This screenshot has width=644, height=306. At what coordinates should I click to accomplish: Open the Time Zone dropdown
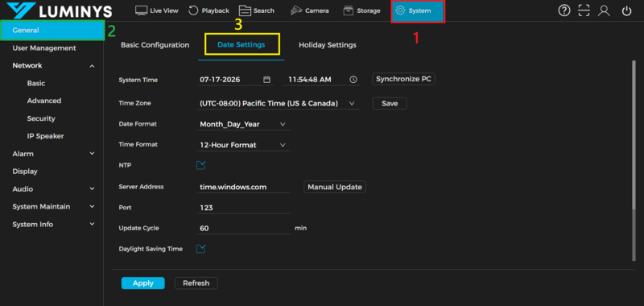click(x=278, y=104)
